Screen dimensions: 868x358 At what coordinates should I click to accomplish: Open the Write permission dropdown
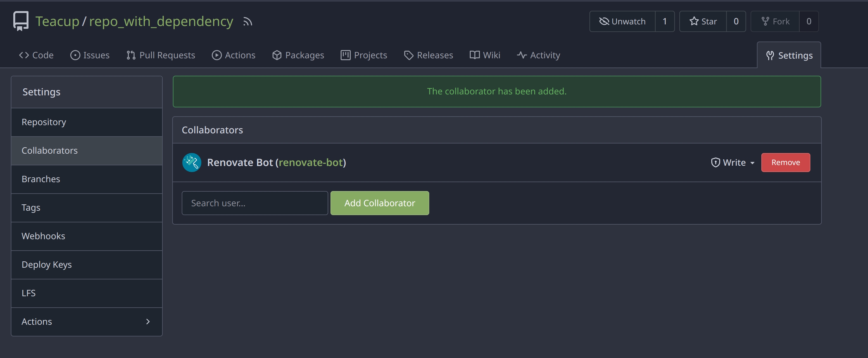coord(732,162)
